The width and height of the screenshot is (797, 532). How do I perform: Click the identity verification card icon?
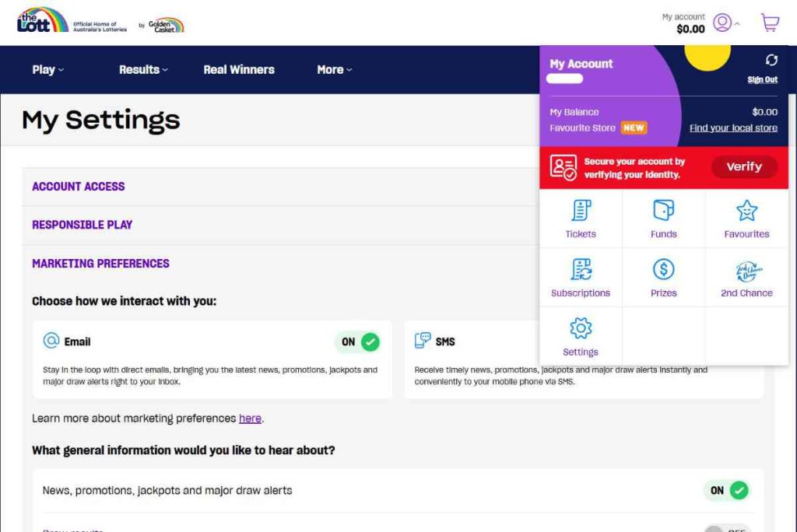[x=564, y=167]
